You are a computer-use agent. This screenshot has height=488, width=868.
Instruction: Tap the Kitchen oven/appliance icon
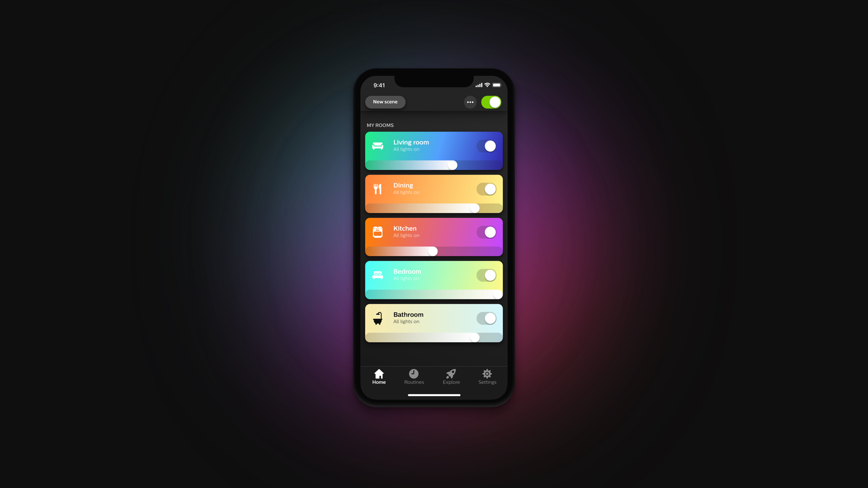(x=378, y=231)
